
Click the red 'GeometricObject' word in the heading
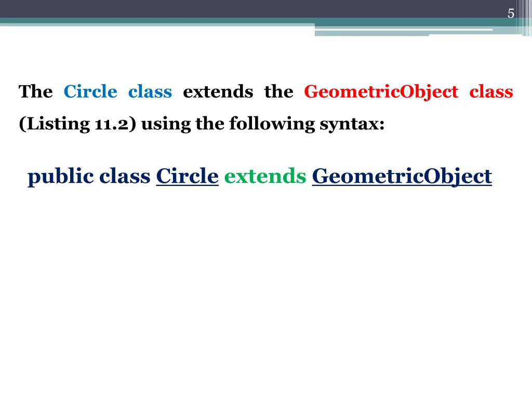pos(381,92)
